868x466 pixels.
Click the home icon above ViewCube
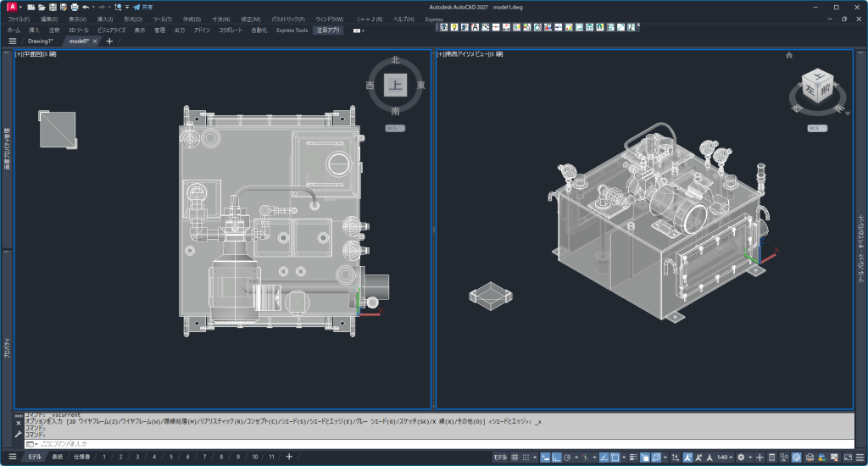(789, 55)
